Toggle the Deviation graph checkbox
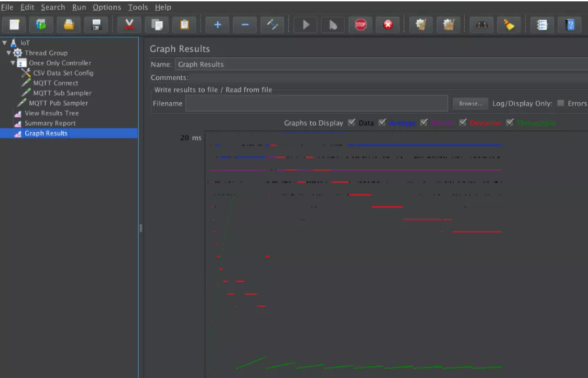588x378 pixels. [x=463, y=122]
